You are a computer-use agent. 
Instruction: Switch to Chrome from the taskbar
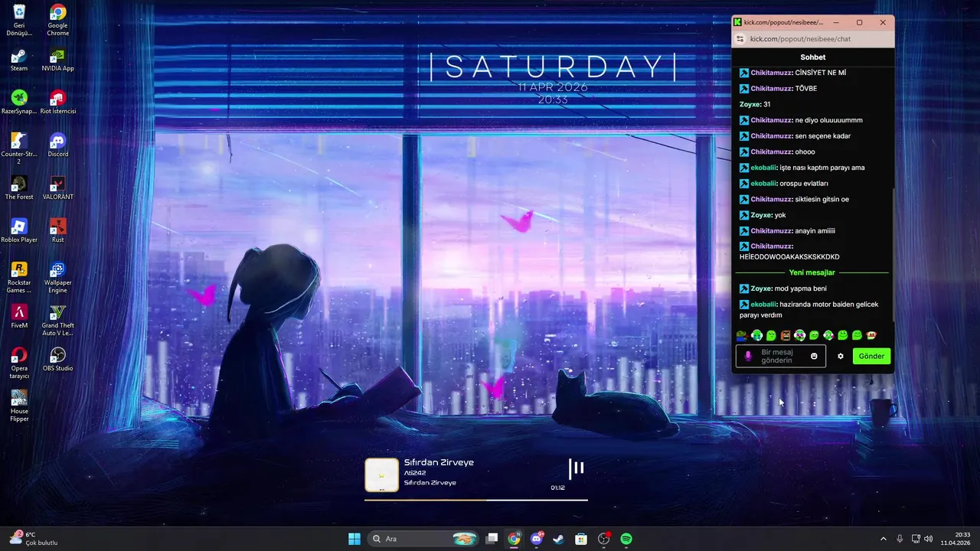coord(514,539)
